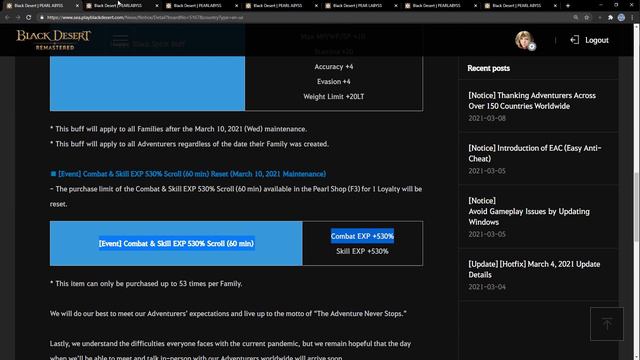The width and height of the screenshot is (640, 360).
Task: Close the fifth Black Desert tab
Action: coord(396,6)
